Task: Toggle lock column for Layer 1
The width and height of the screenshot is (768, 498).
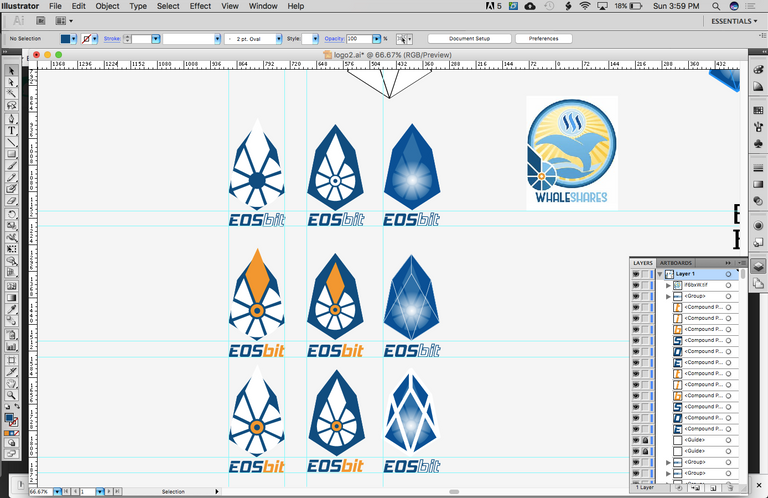Action: [x=645, y=274]
